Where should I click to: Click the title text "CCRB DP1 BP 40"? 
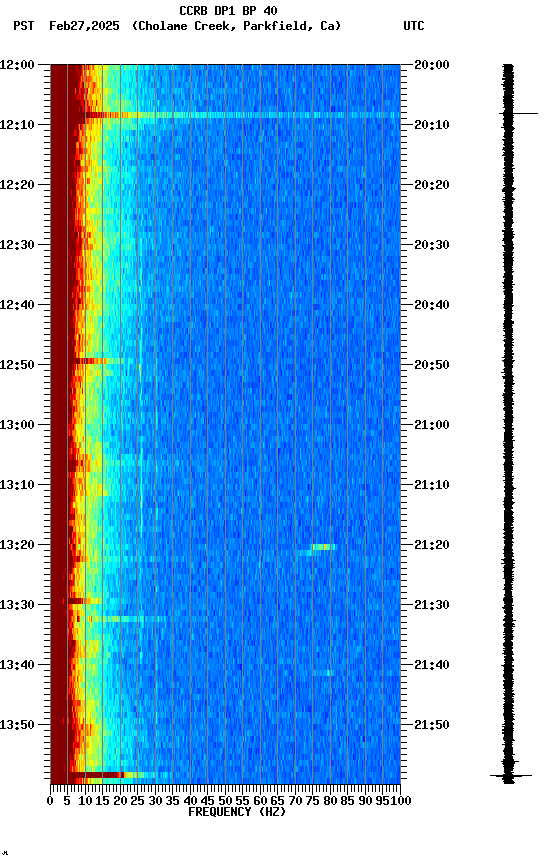pos(228,10)
